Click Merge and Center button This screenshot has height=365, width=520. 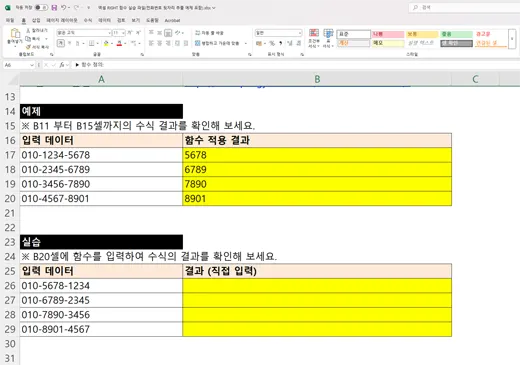click(217, 43)
